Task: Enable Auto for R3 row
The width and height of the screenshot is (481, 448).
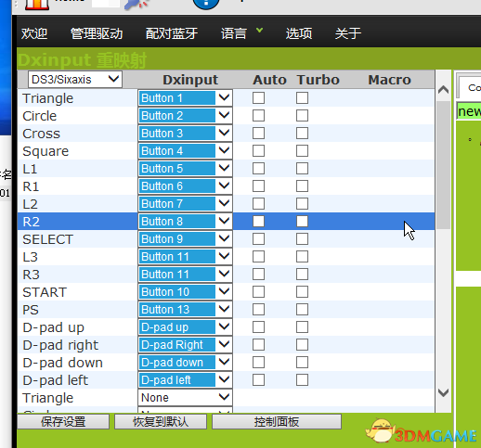Action: (258, 275)
